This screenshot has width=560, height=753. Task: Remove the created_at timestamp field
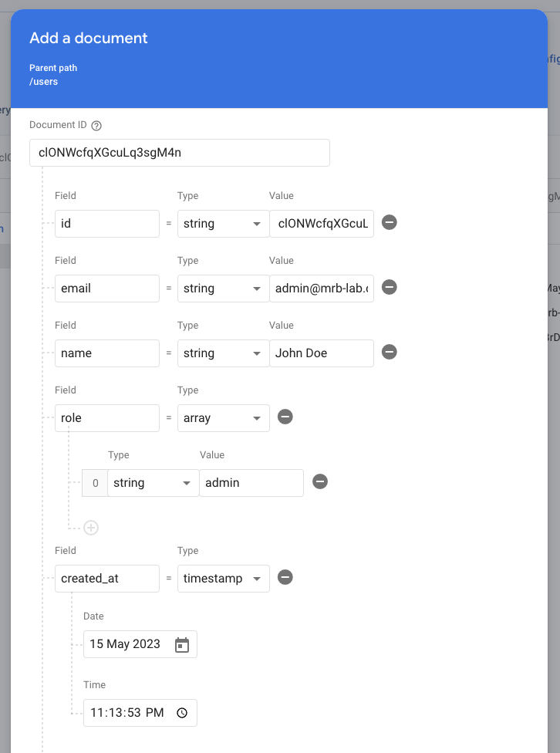(285, 578)
